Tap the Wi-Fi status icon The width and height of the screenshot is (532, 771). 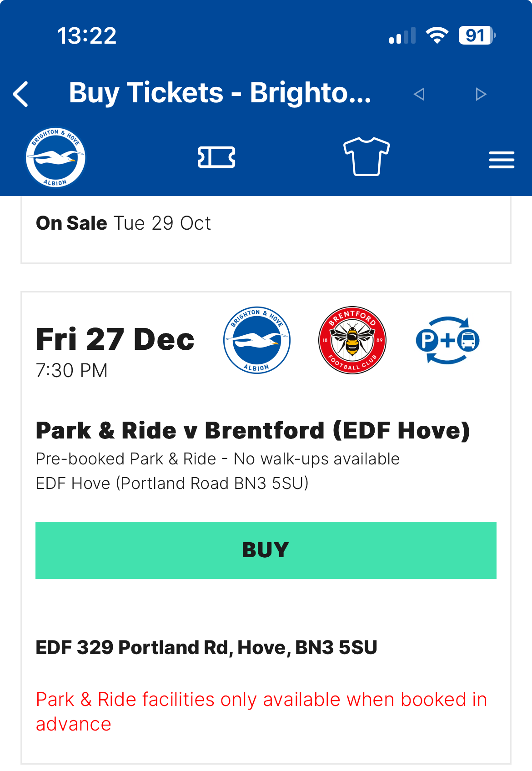click(x=437, y=35)
